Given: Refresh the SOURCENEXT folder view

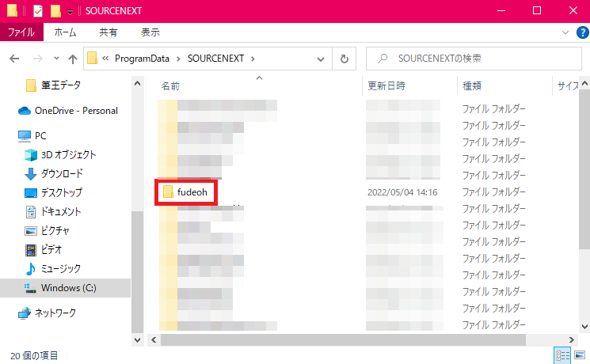Looking at the screenshot, I should 344,59.
